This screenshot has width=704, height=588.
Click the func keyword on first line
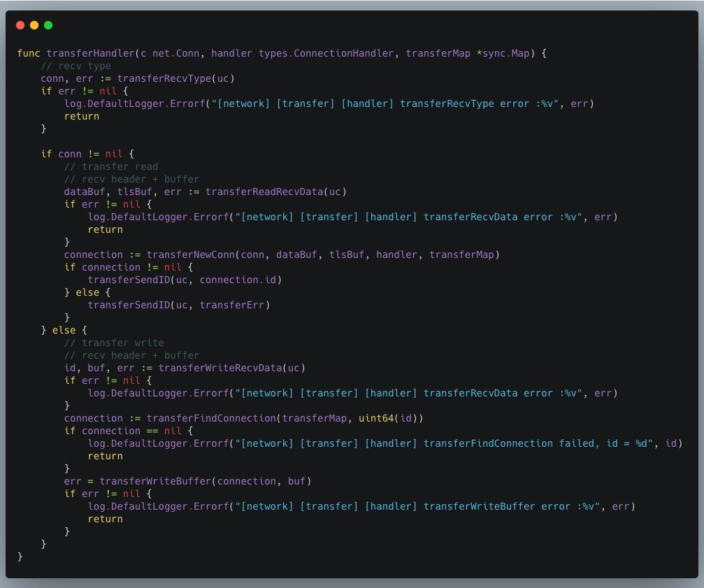coord(29,53)
